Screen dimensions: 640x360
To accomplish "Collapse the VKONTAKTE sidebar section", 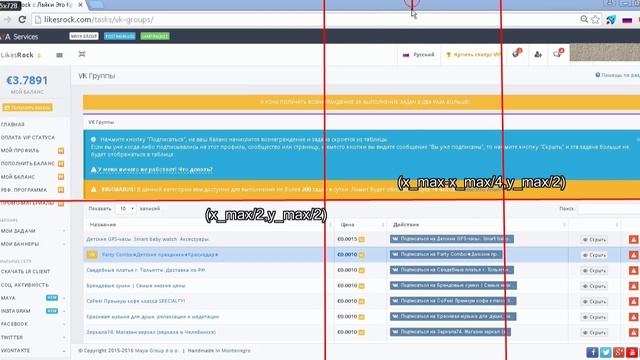I will pyautogui.click(x=33, y=351).
